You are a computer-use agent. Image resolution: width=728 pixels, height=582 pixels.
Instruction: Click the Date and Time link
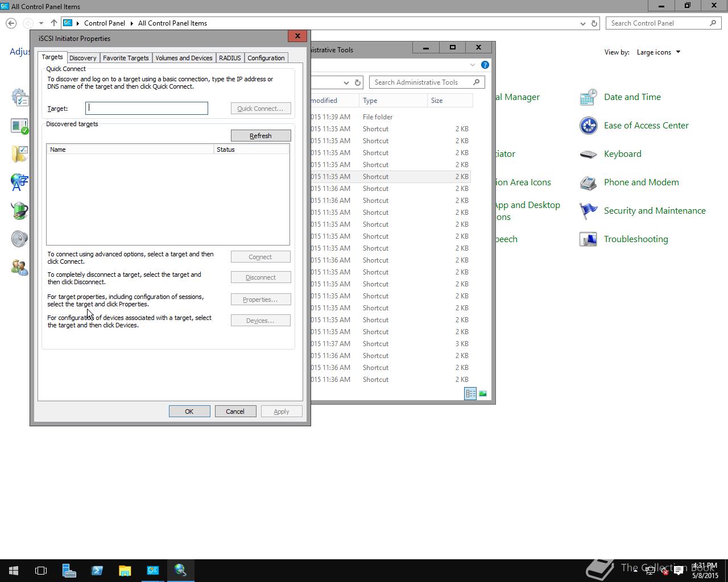coord(632,97)
